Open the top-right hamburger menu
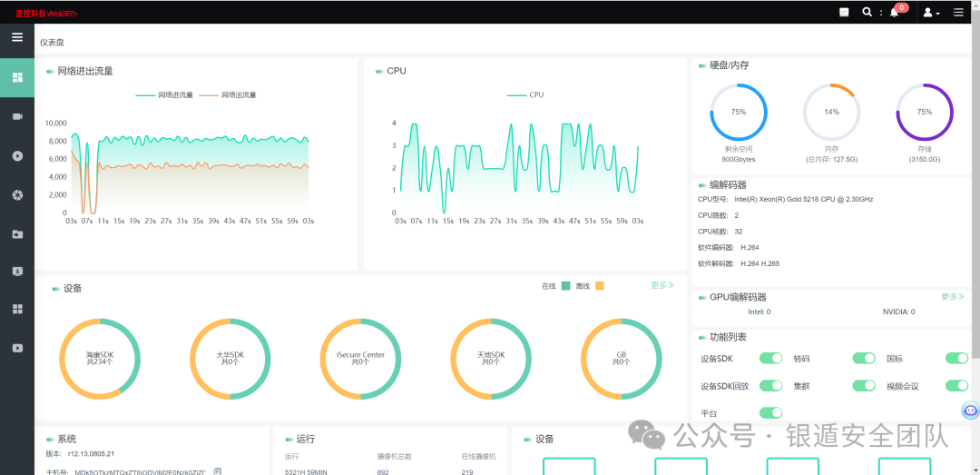 coord(958,12)
